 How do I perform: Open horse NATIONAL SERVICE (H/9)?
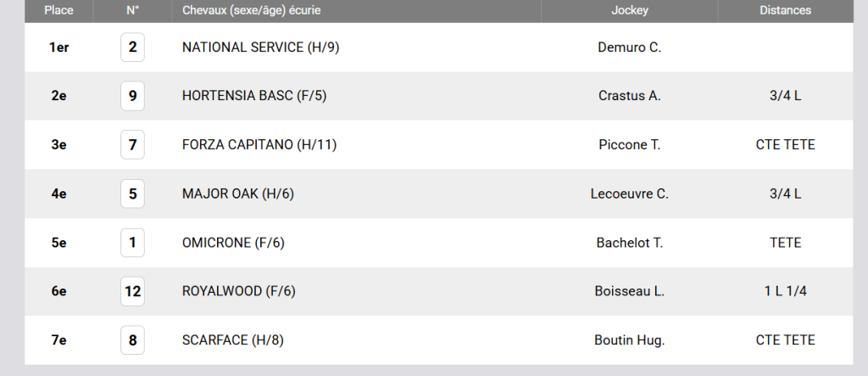pyautogui.click(x=261, y=48)
